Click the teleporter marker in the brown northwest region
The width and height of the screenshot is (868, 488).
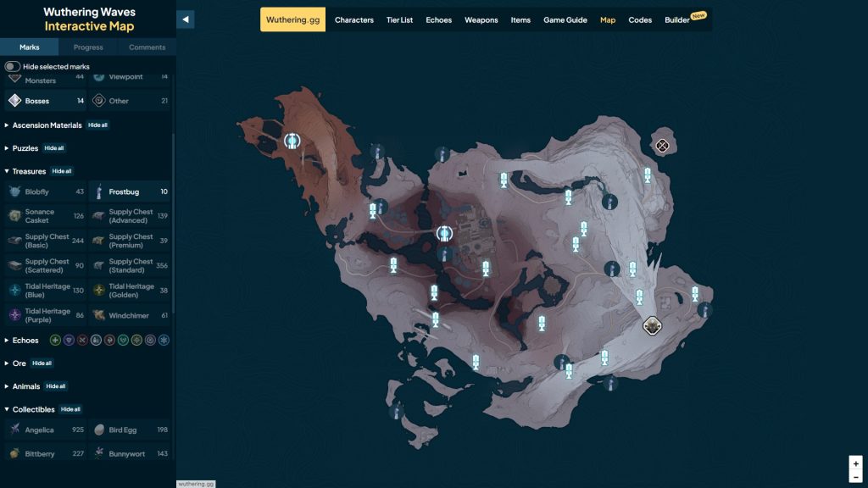pyautogui.click(x=292, y=141)
